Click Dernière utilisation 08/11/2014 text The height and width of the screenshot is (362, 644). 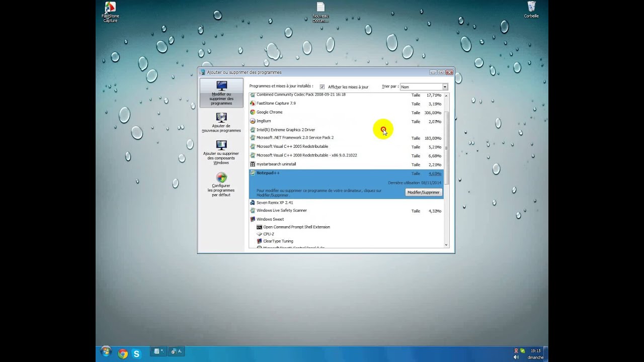[415, 183]
